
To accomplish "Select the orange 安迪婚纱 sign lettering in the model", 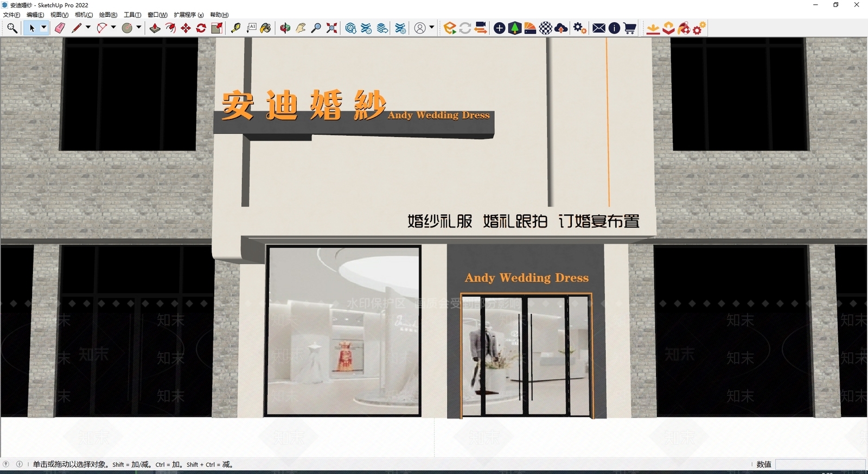I will pos(304,105).
